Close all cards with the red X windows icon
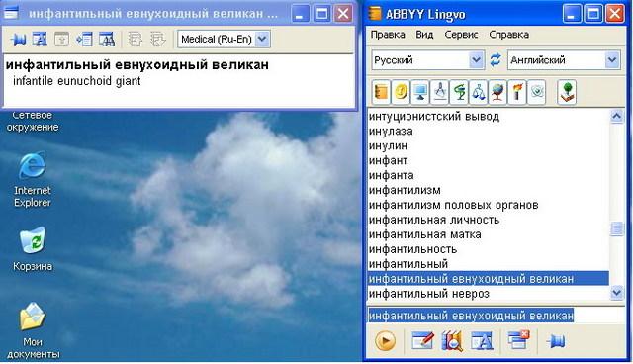 (x=518, y=340)
